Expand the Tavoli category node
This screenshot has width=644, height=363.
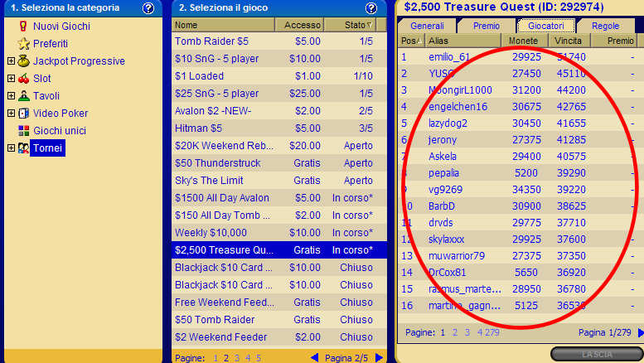pyautogui.click(x=11, y=96)
